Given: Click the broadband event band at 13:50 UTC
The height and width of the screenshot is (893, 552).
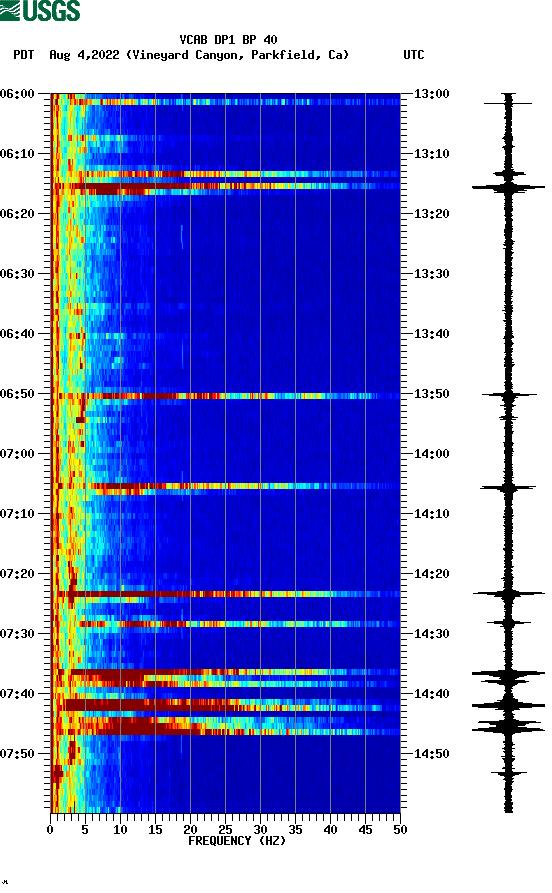Looking at the screenshot, I should (x=226, y=396).
